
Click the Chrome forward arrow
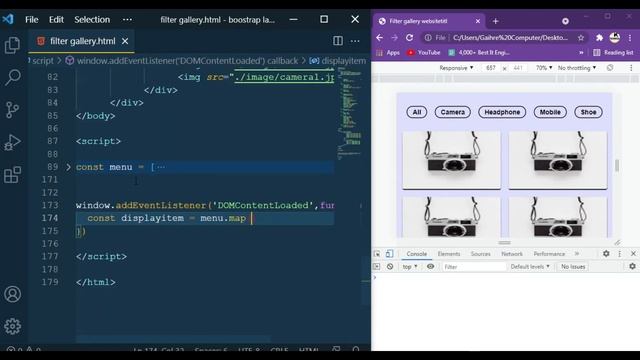[394, 38]
